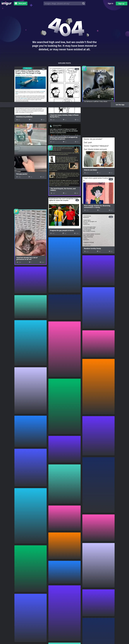Click comment icon on Slow & Low Baby!
The image size is (129, 644).
pos(98,173)
